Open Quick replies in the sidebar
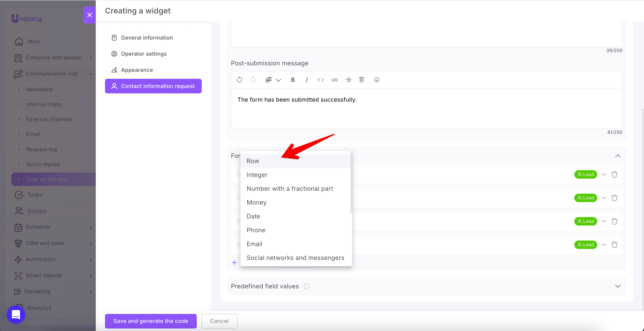This screenshot has height=331, width=644. point(43,164)
